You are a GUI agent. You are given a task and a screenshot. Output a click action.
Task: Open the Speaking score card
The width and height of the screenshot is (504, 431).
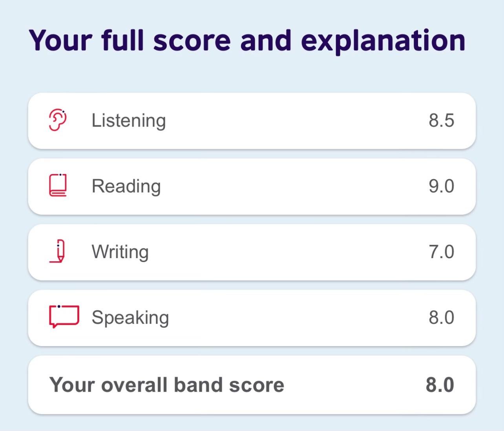click(x=252, y=317)
